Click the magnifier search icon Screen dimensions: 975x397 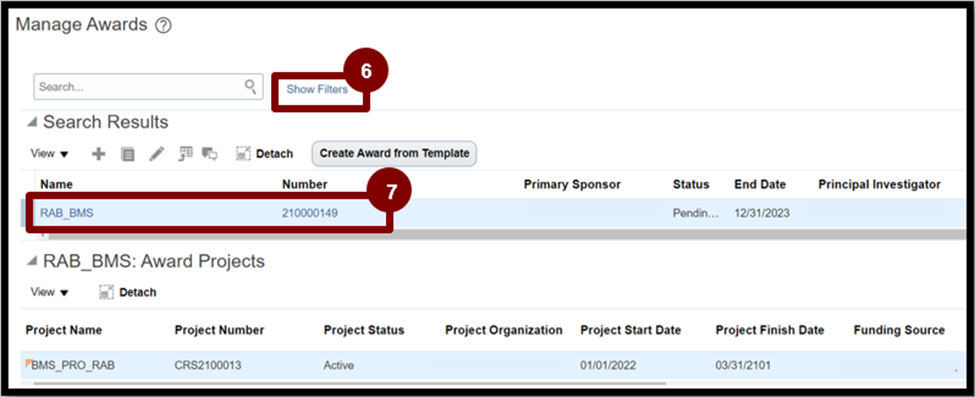tap(250, 86)
